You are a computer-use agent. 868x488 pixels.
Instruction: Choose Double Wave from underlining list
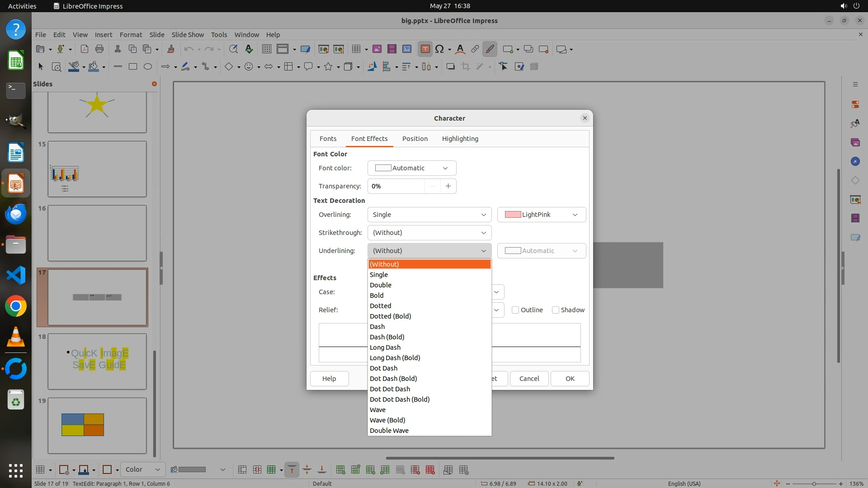(x=389, y=431)
